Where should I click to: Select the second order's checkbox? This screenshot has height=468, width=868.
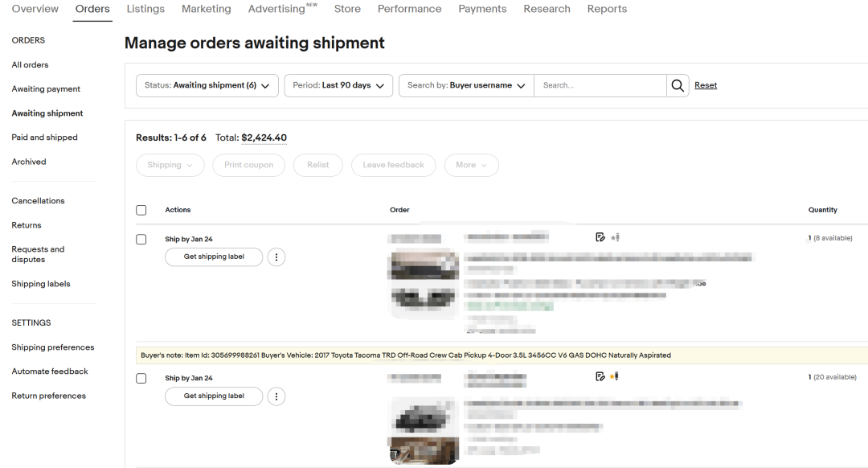click(141, 379)
